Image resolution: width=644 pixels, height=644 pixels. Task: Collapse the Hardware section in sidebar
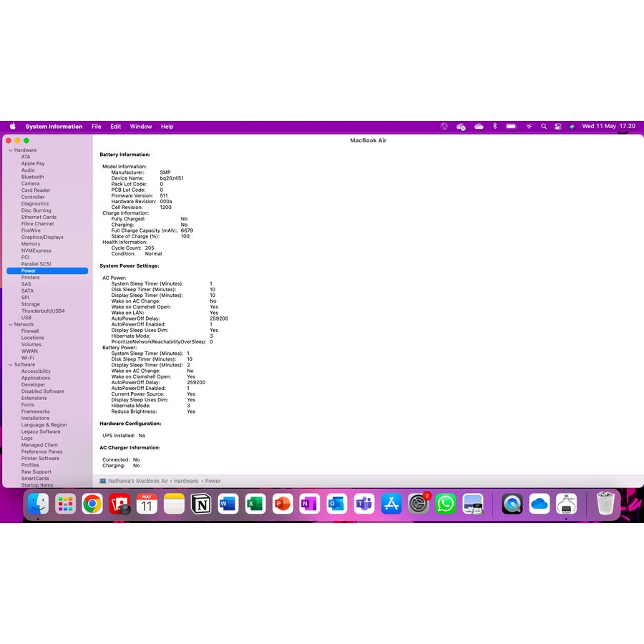(10, 150)
